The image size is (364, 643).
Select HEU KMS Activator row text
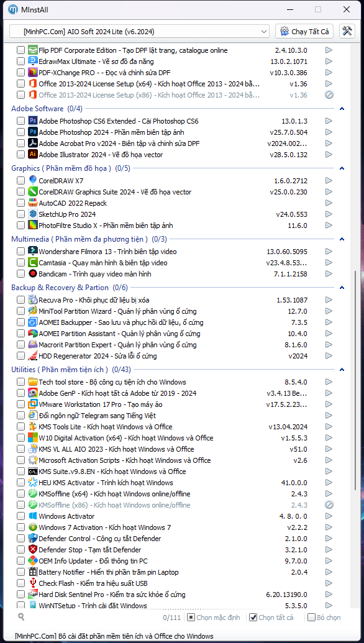coord(106,483)
